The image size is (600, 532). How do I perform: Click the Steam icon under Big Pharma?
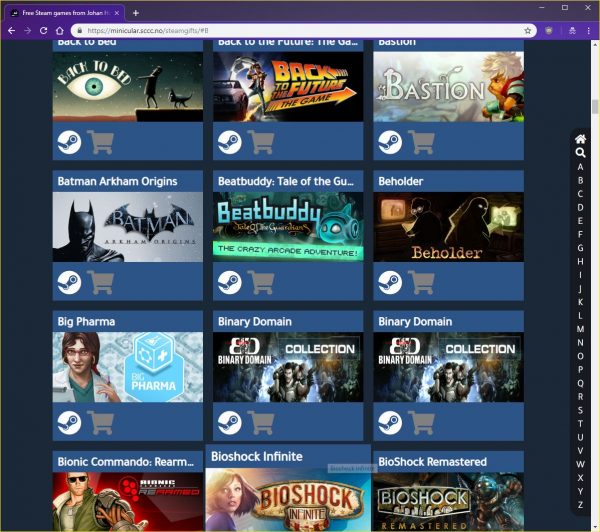69,423
